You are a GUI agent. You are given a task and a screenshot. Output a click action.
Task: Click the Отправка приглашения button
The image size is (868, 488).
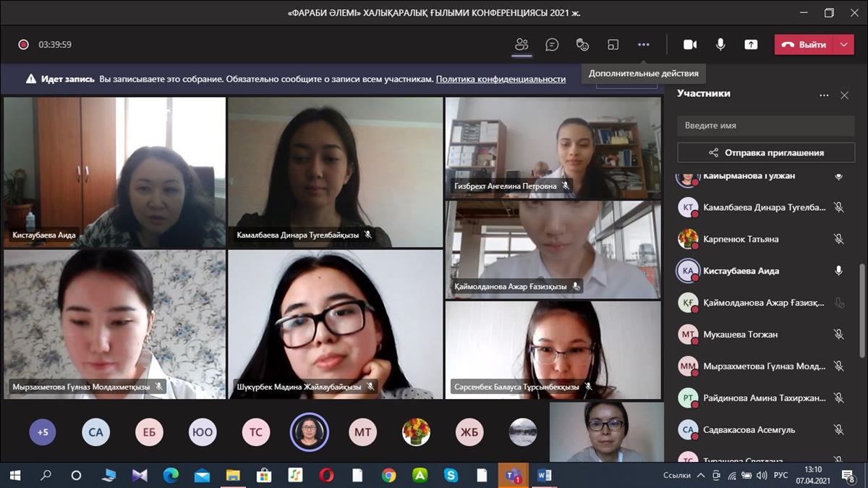[x=765, y=153]
